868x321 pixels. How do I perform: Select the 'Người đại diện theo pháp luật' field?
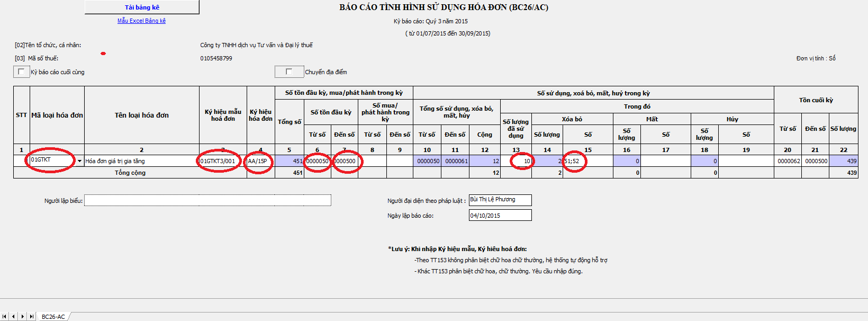[500, 200]
